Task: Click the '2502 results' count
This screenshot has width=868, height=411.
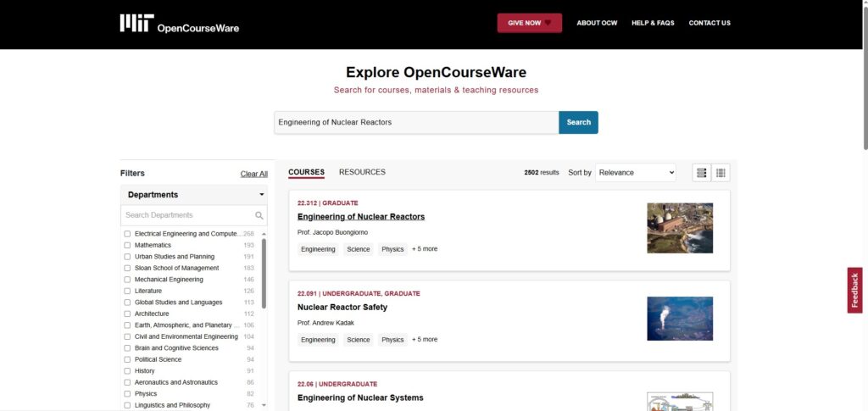Action: 542,173
